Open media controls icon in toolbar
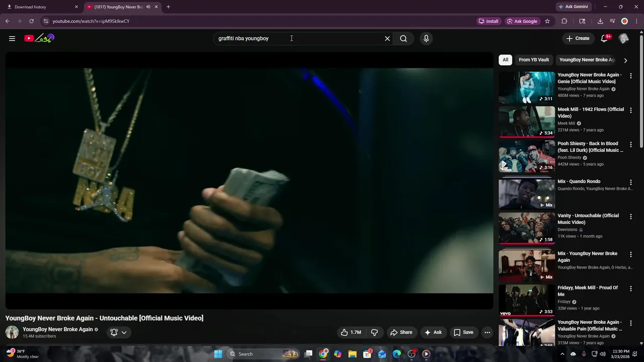This screenshot has width=644, height=362. pyautogui.click(x=612, y=21)
